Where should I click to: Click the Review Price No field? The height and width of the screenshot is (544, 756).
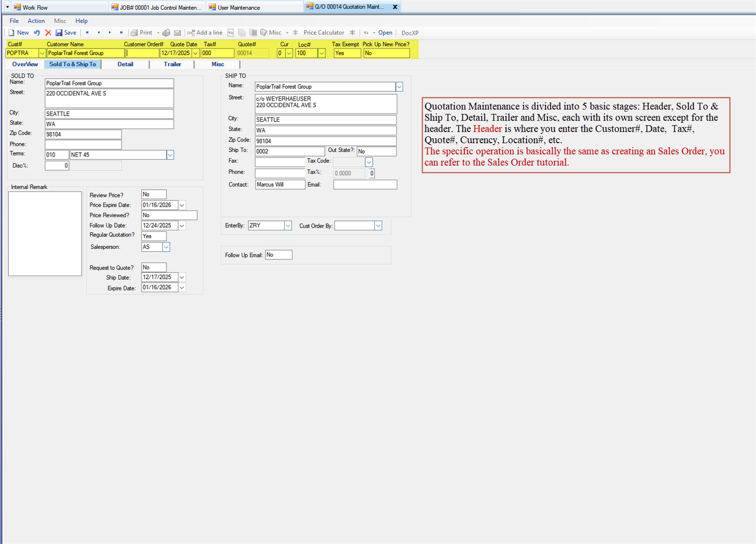pyautogui.click(x=153, y=194)
